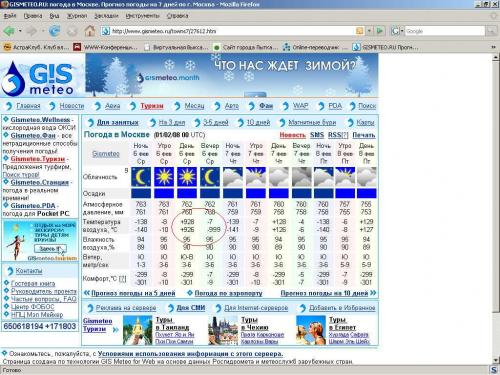Click the GIS meteo logo
The image size is (500, 375).
[37, 78]
